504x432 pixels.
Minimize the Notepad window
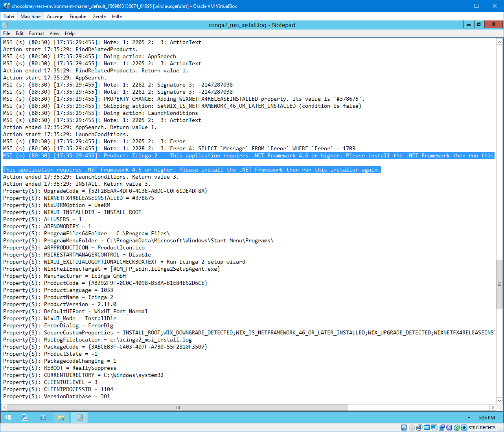pos(468,24)
